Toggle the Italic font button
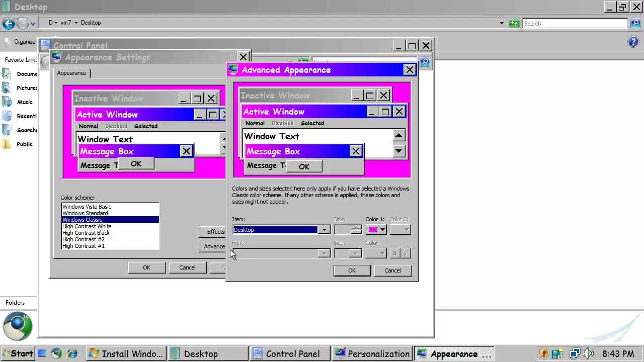Viewport: 644px width, 362px height. point(406,253)
